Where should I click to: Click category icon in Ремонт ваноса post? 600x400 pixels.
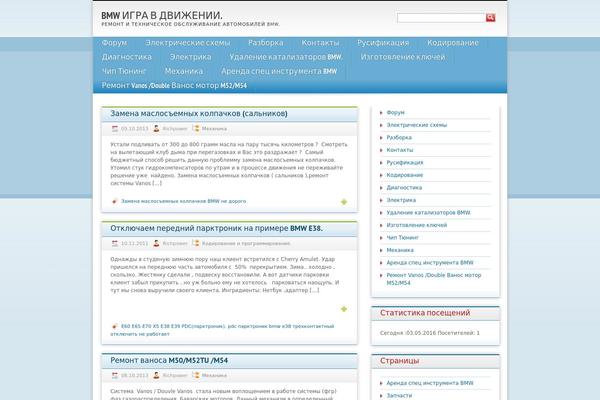196,376
